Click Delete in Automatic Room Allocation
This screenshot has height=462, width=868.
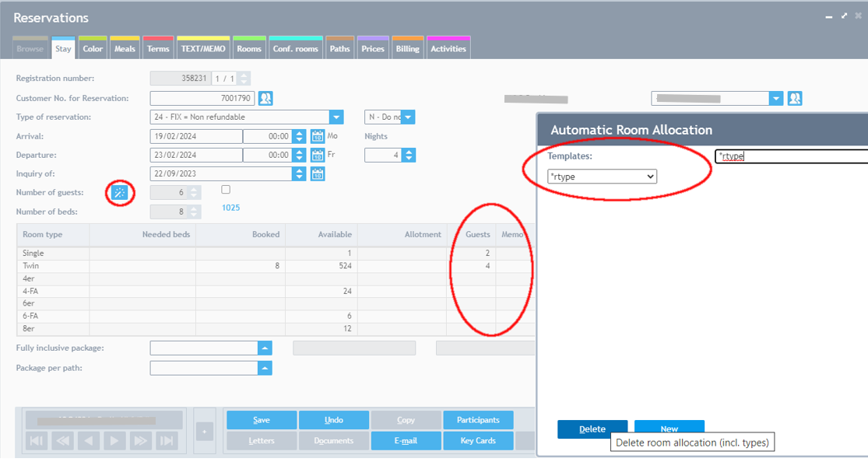pos(592,429)
